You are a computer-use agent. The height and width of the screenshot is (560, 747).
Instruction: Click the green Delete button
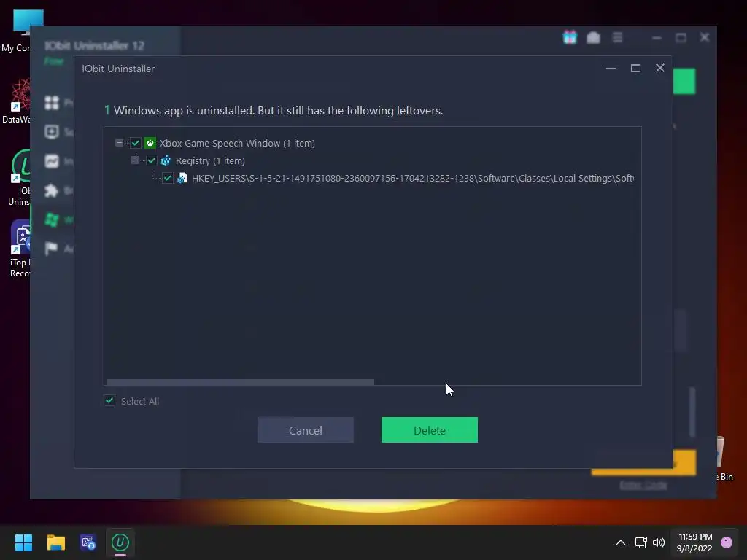[x=429, y=430]
